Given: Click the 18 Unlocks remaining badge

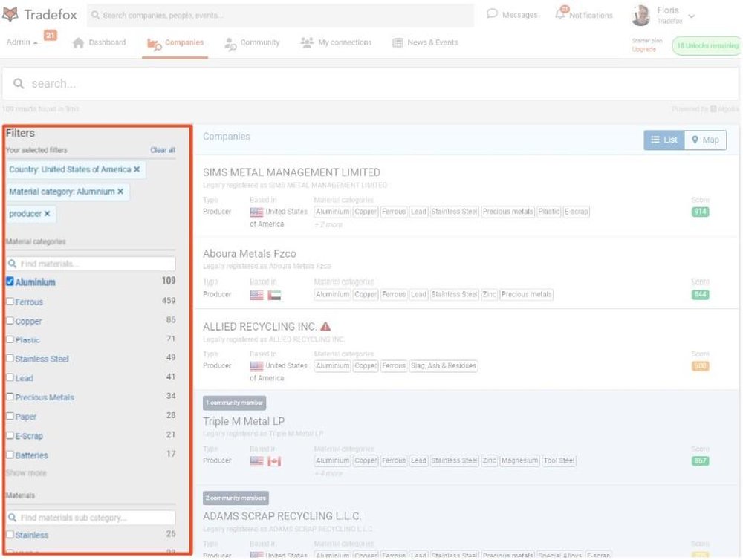Looking at the screenshot, I should pyautogui.click(x=707, y=45).
